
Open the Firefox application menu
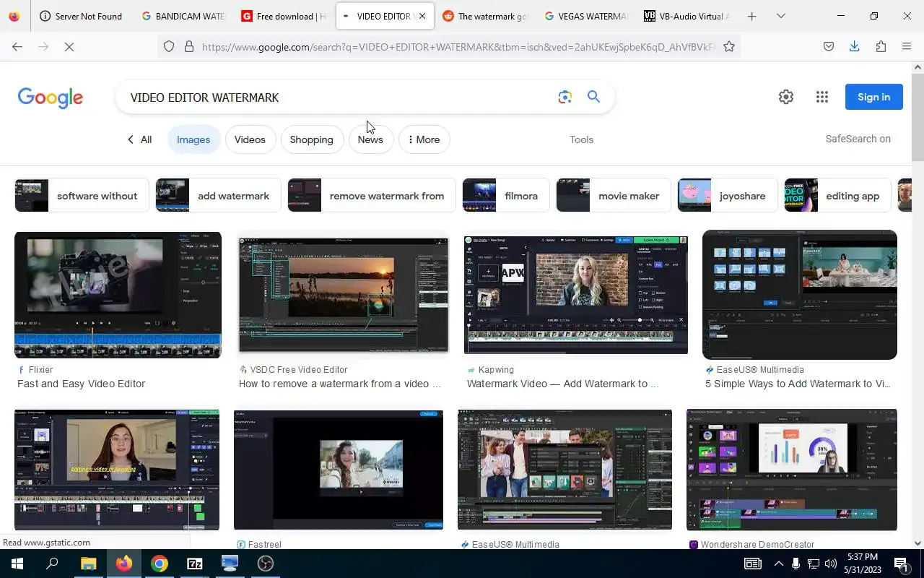click(x=907, y=47)
